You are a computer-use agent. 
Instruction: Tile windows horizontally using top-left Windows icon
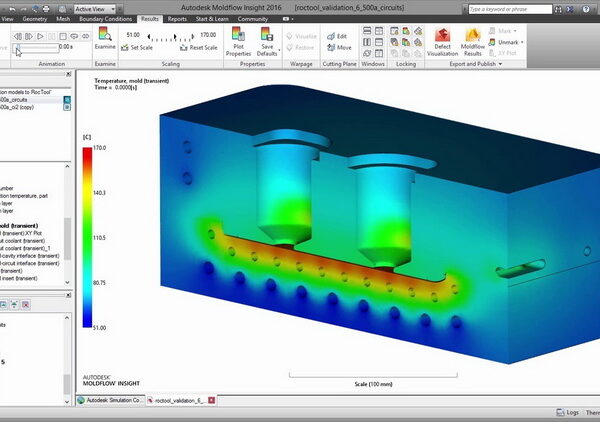pos(367,31)
